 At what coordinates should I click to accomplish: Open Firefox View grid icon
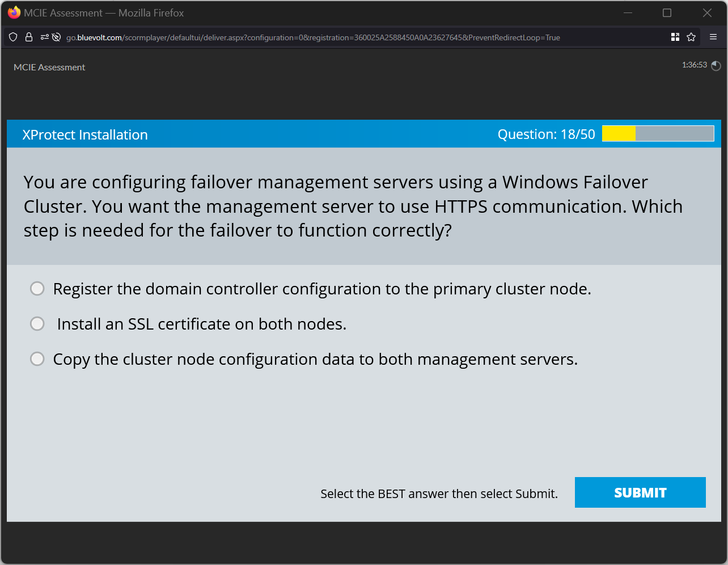[675, 36]
